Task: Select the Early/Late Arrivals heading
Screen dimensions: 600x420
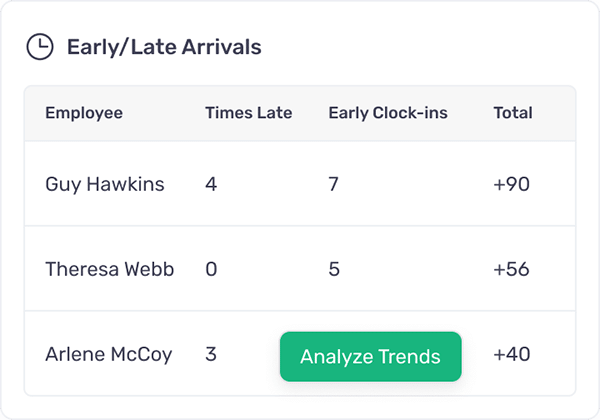Action: pyautogui.click(x=164, y=47)
